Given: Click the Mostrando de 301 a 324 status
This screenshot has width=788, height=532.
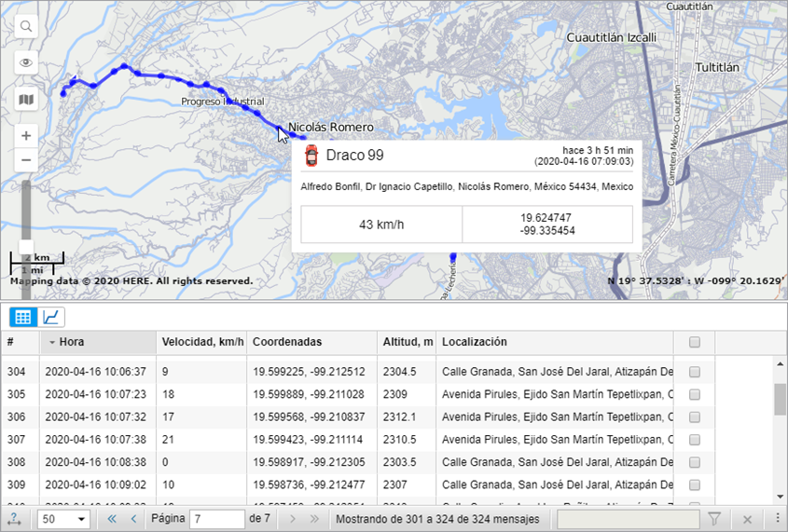Looking at the screenshot, I should tap(437, 519).
